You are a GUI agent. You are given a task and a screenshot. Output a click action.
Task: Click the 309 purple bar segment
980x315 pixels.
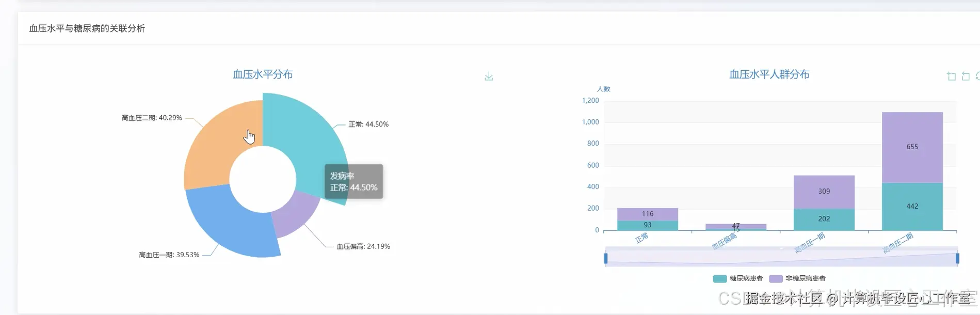point(824,192)
